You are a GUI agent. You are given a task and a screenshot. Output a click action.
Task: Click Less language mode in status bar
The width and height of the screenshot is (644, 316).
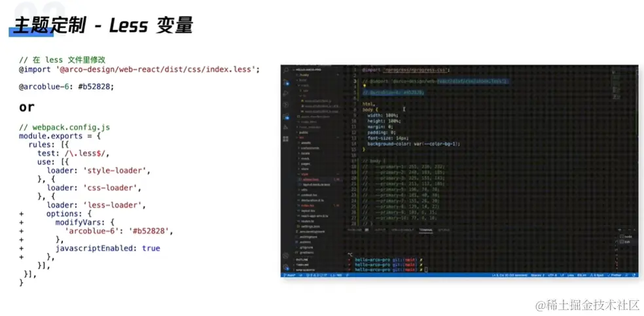(571, 275)
